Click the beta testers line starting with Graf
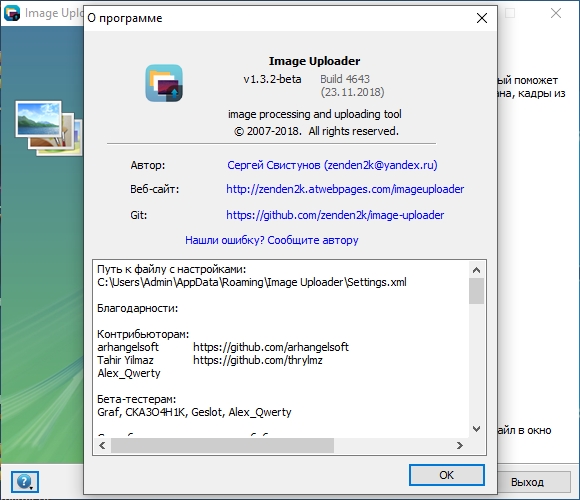The image size is (580, 500). (x=194, y=412)
